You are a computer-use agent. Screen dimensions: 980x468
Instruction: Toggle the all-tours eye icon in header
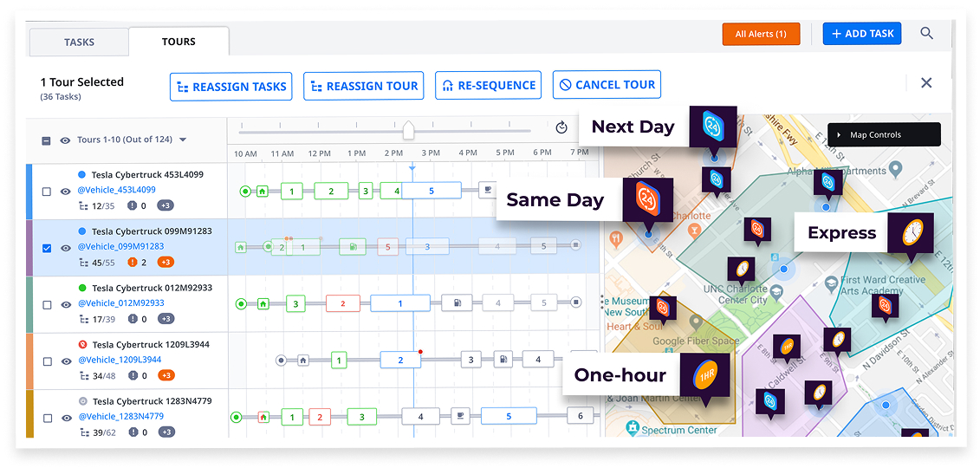point(64,140)
